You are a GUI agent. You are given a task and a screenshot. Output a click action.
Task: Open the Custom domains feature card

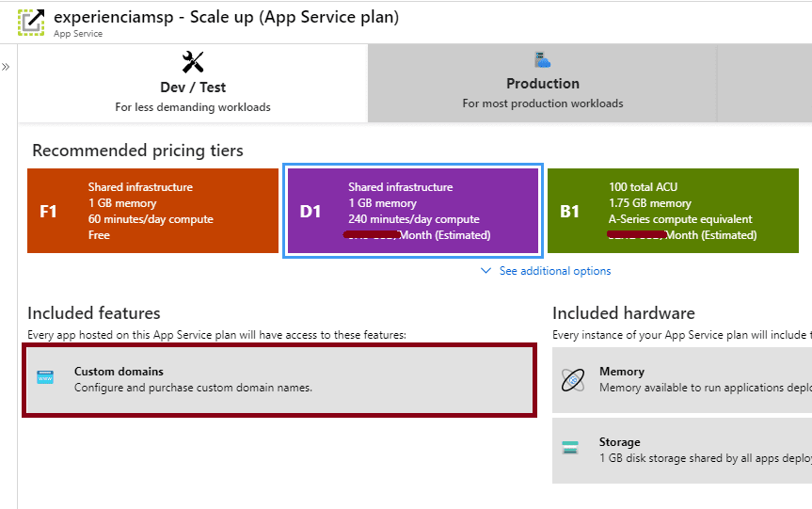(x=279, y=380)
